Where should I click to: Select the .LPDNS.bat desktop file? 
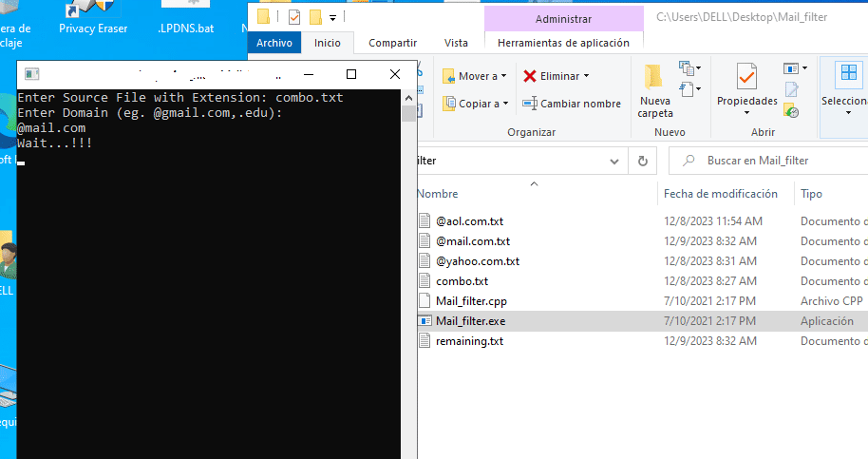click(185, 18)
